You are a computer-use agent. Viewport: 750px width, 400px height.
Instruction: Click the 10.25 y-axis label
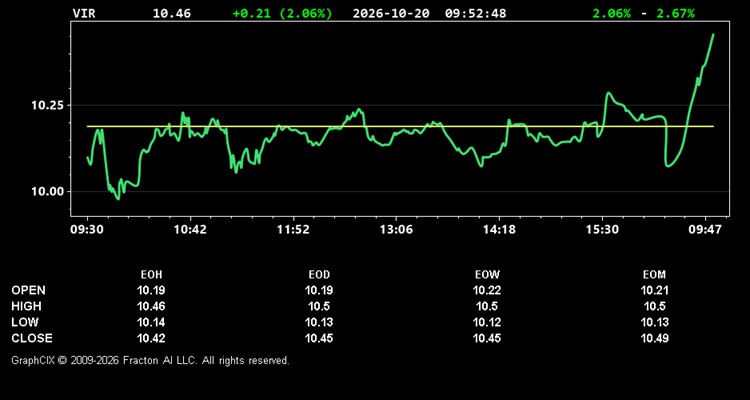[x=48, y=105]
